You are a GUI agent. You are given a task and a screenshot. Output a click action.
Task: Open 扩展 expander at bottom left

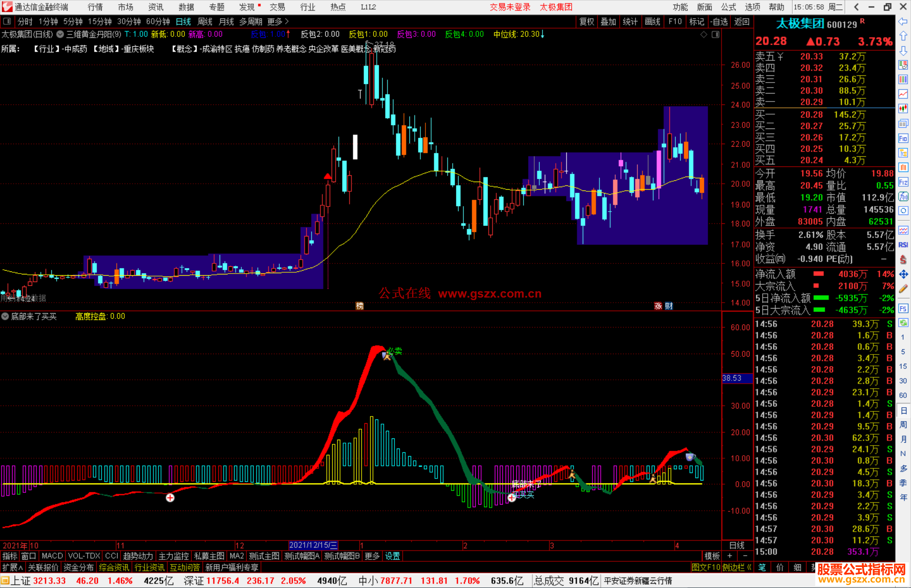pyautogui.click(x=12, y=567)
